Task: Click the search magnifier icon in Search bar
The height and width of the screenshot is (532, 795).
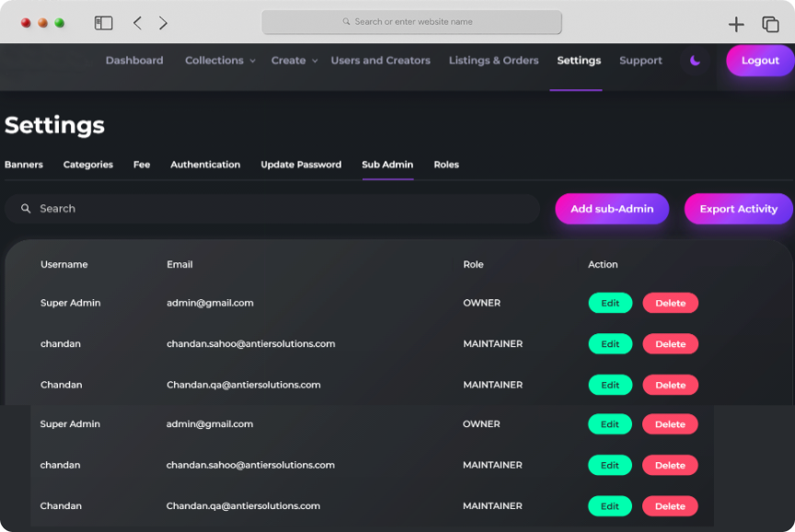Action: coord(26,209)
